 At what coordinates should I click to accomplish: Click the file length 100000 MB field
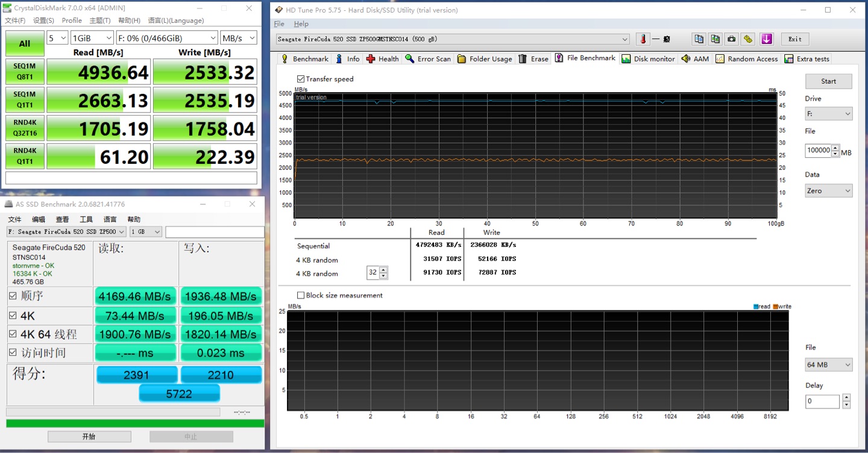pos(818,151)
